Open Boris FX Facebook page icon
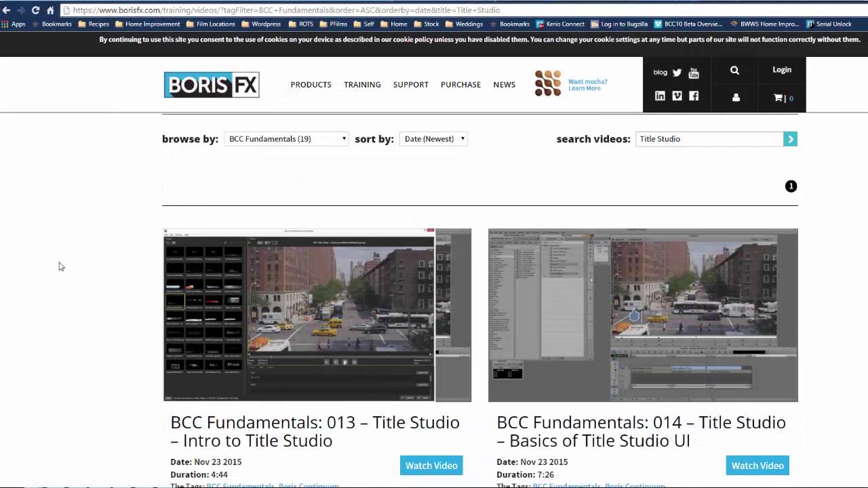 coord(694,96)
